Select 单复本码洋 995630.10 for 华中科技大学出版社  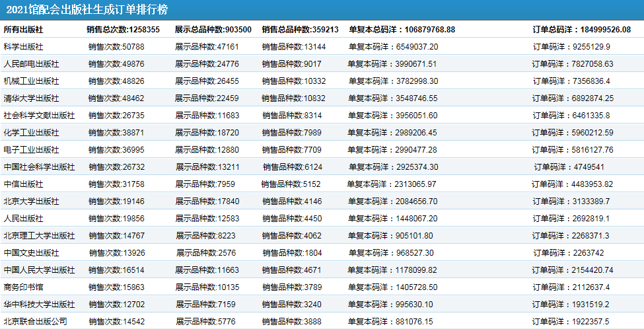tap(390, 305)
